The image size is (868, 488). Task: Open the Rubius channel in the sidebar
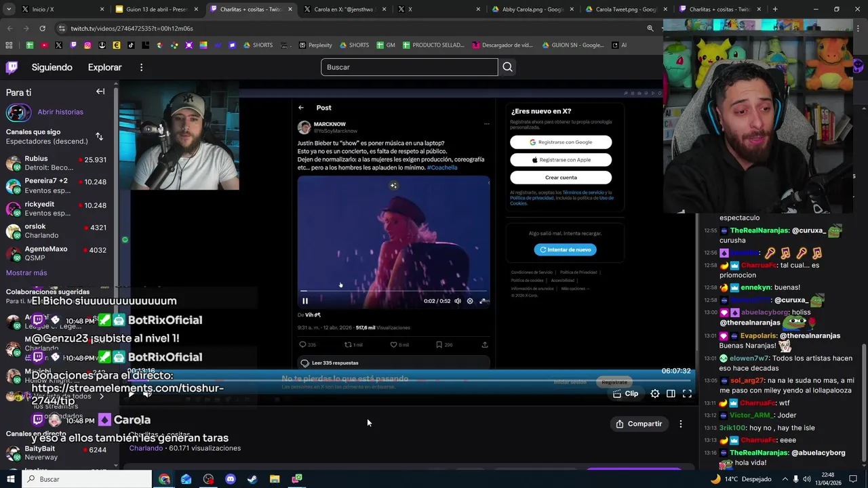point(57,163)
